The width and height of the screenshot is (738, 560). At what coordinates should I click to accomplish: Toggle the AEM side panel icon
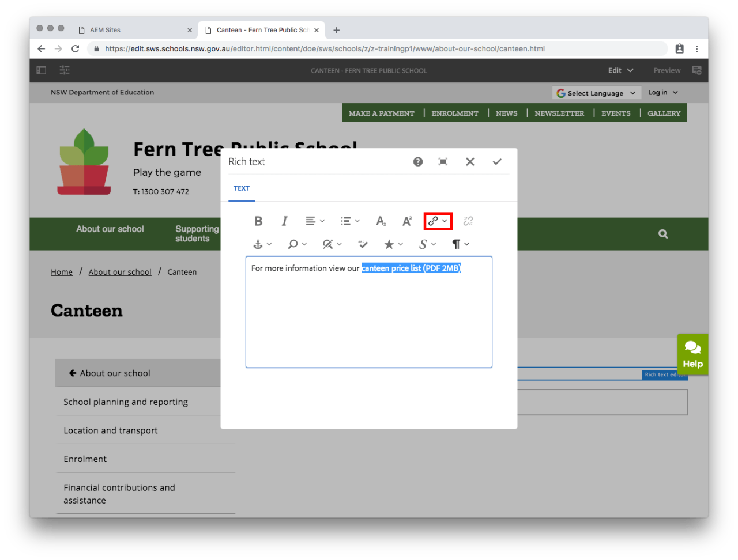[x=42, y=70]
